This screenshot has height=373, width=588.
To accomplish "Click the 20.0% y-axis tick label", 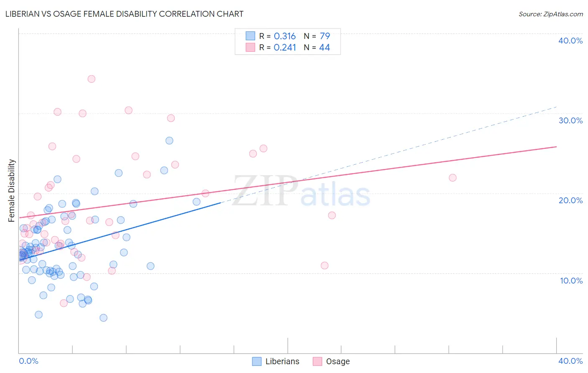I will pyautogui.click(x=570, y=200).
